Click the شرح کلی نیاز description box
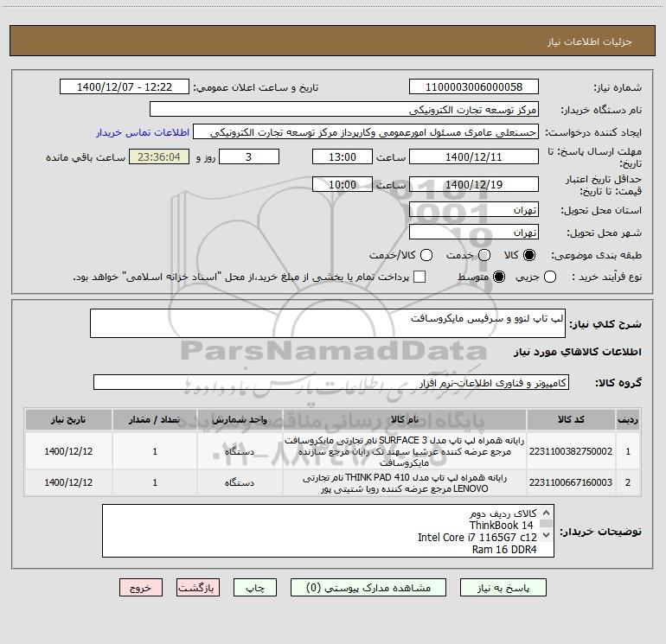This screenshot has height=644, width=666. tap(328, 323)
